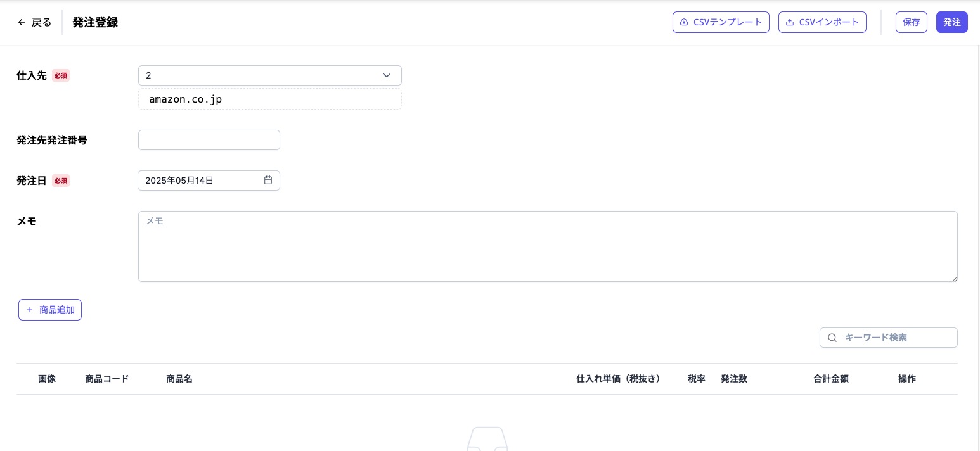Open the calendar icon in order date
Screen dimensions: 980x451
click(268, 181)
